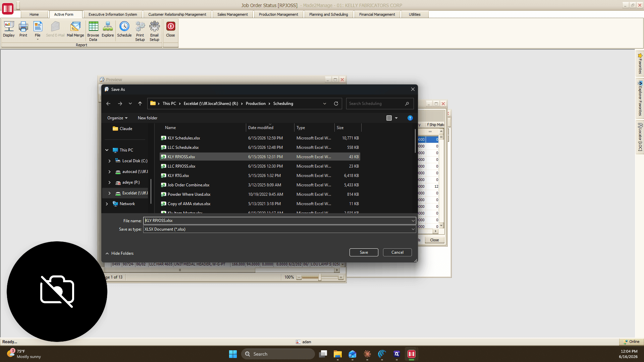644x362 pixels.
Task: Open the Organize dropdown menu
Action: pos(117,118)
